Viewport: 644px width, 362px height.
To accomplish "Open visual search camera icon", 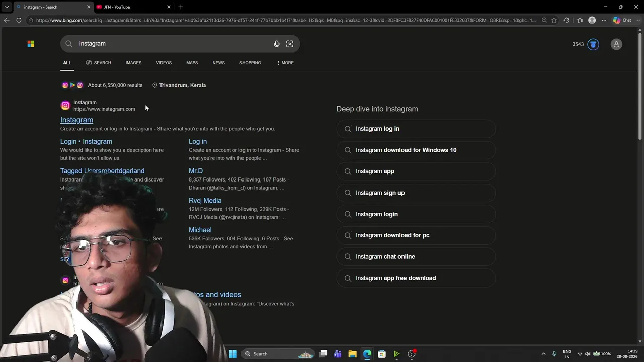I will point(290,44).
